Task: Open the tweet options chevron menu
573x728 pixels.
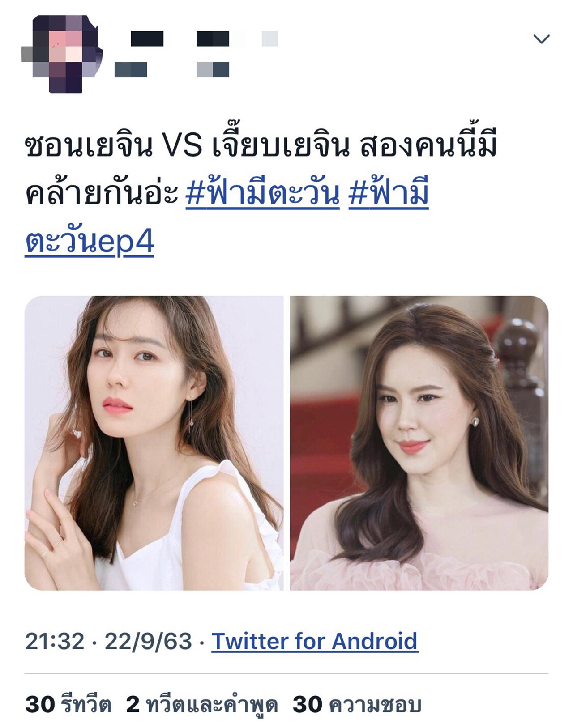Action: coord(542,39)
